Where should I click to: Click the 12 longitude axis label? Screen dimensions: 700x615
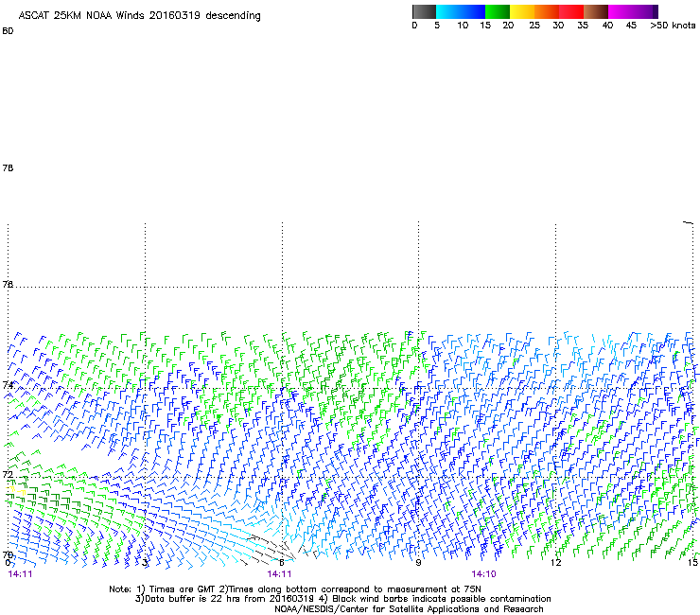pyautogui.click(x=556, y=562)
